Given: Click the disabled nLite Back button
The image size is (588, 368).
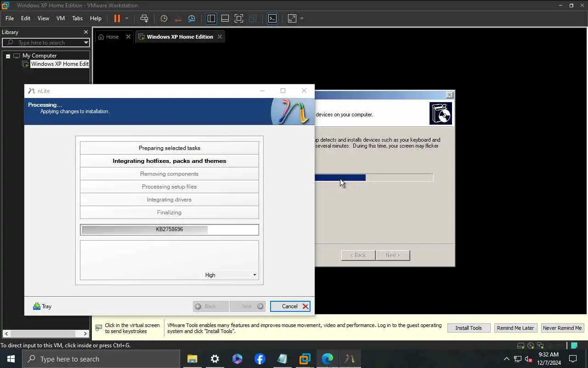Looking at the screenshot, I should [x=211, y=306].
